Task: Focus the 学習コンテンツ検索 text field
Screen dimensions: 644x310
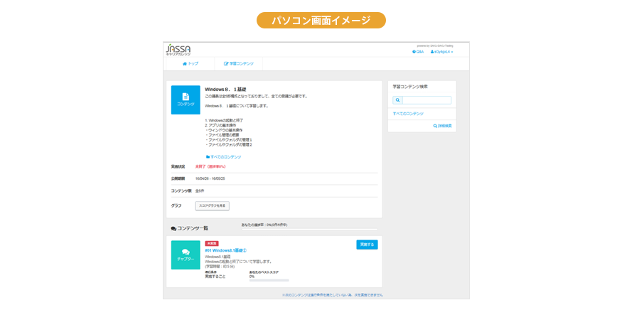Action: pos(426,100)
